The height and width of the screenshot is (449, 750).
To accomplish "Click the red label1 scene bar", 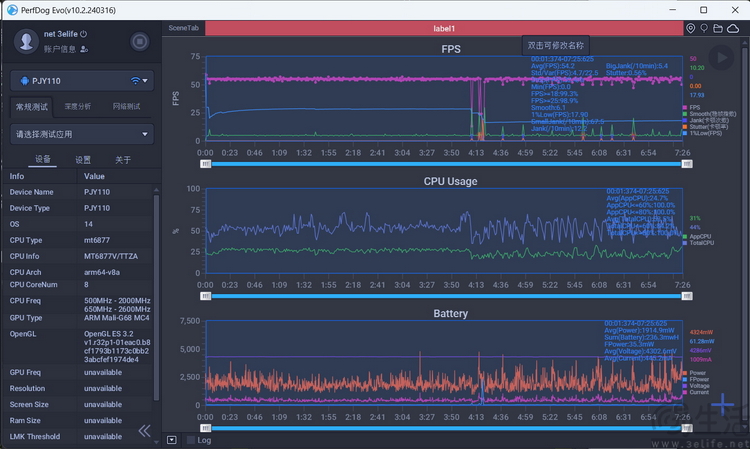I will coord(444,28).
